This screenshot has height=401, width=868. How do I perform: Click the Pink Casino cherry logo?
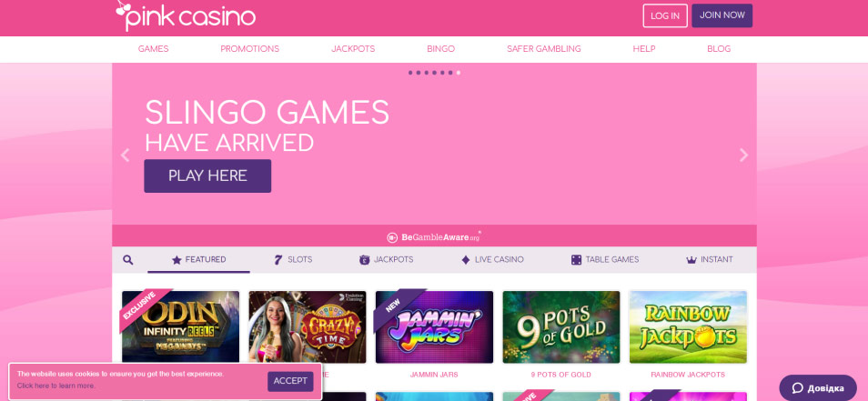coord(186,16)
